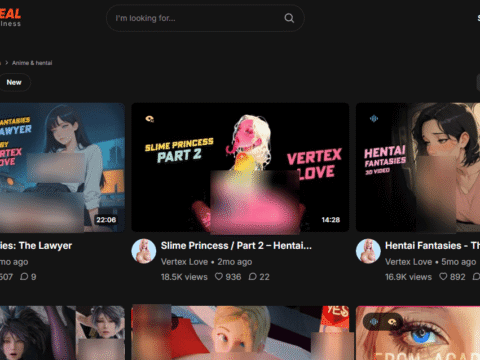Click the second badge icon on blue eye thumbnail

(392, 322)
